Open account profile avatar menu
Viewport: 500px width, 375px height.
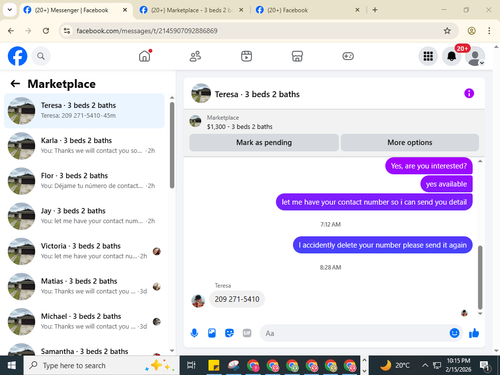pos(475,56)
